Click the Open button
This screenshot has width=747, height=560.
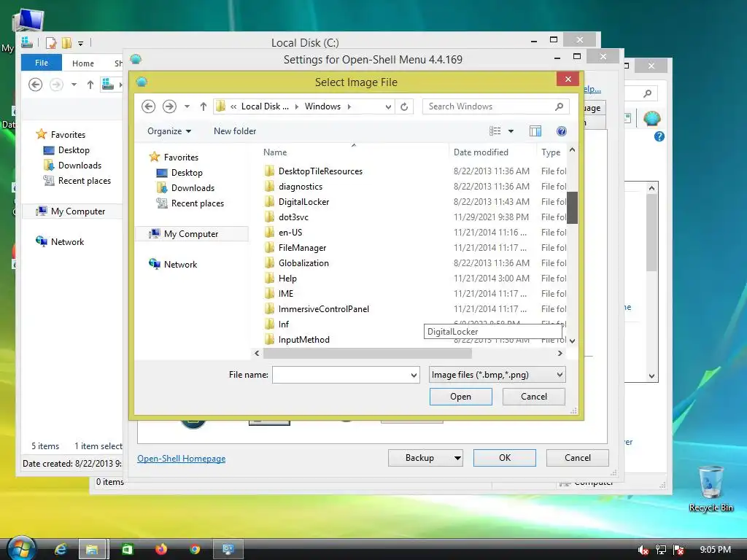point(461,397)
